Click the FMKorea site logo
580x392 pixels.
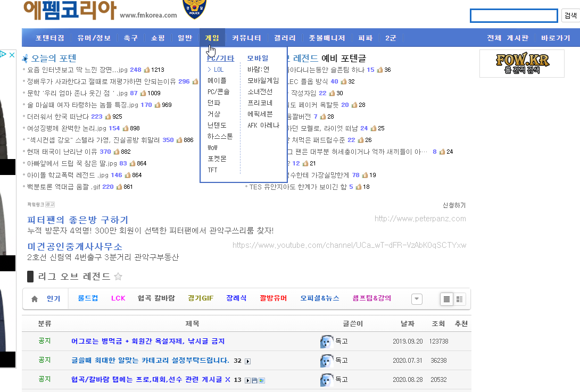click(70, 10)
